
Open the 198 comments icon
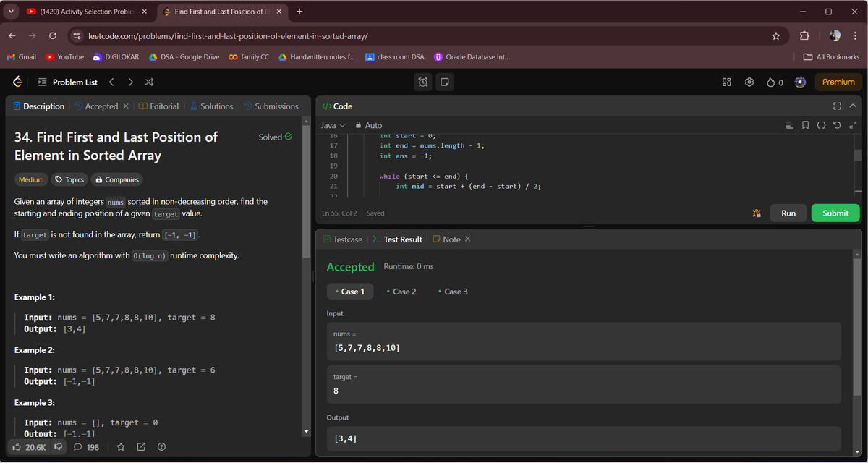click(86, 447)
